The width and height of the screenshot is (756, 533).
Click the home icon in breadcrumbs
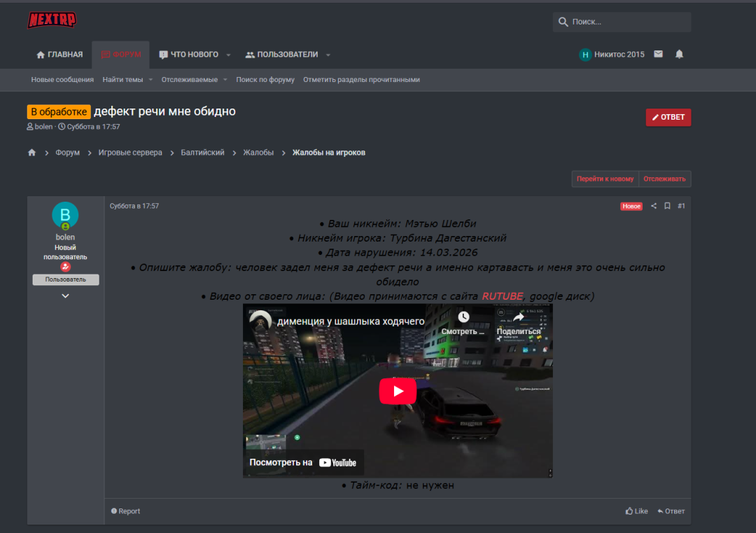[31, 153]
